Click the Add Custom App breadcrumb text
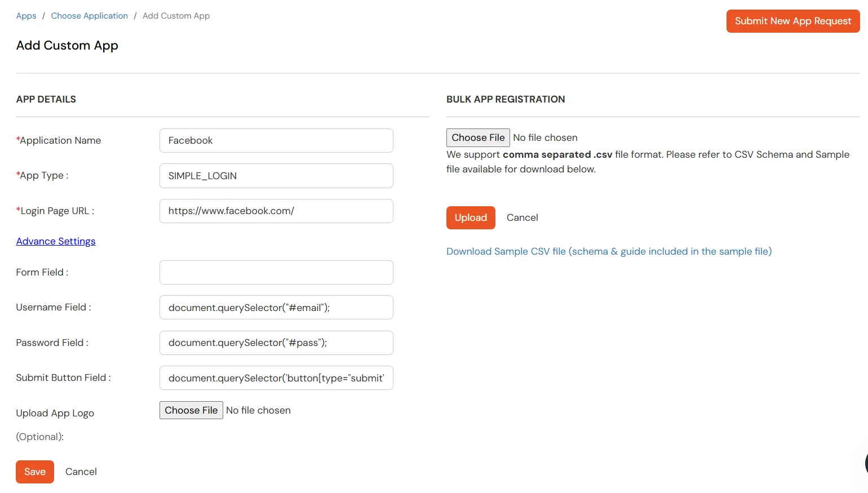This screenshot has width=868, height=493. pos(176,16)
